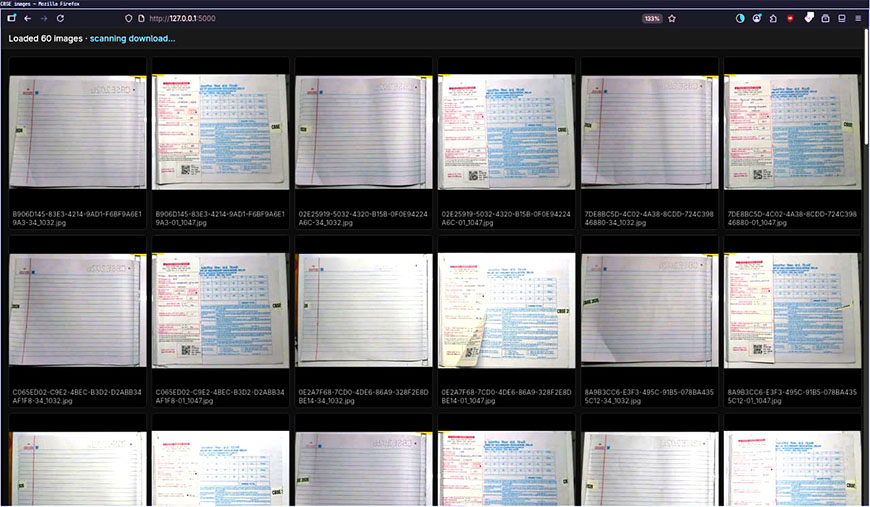Click filename 8A9B3CC6-E3F3-495C…01_1047.jpg

point(793,397)
